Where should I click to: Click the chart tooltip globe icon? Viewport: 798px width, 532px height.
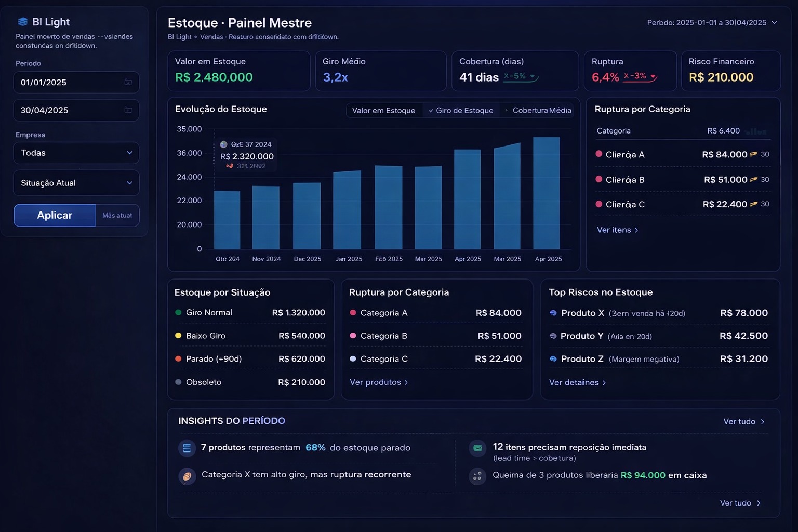[x=223, y=144]
